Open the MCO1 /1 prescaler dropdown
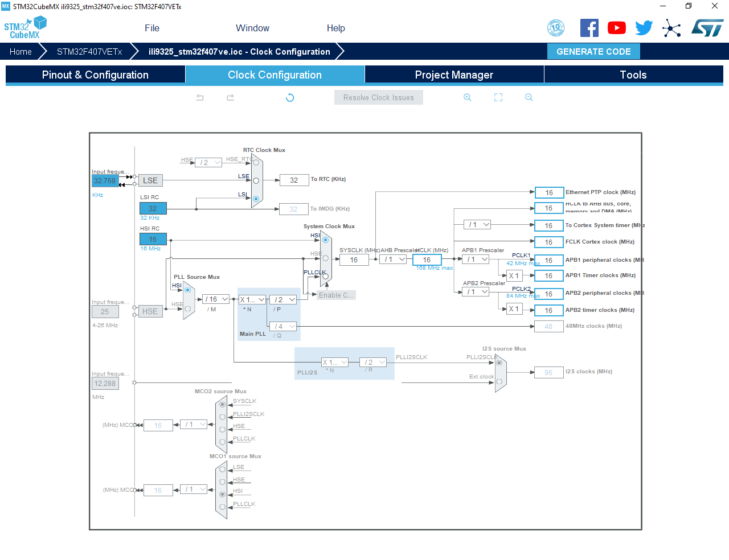Screen dimensions: 729x560 [x=194, y=489]
